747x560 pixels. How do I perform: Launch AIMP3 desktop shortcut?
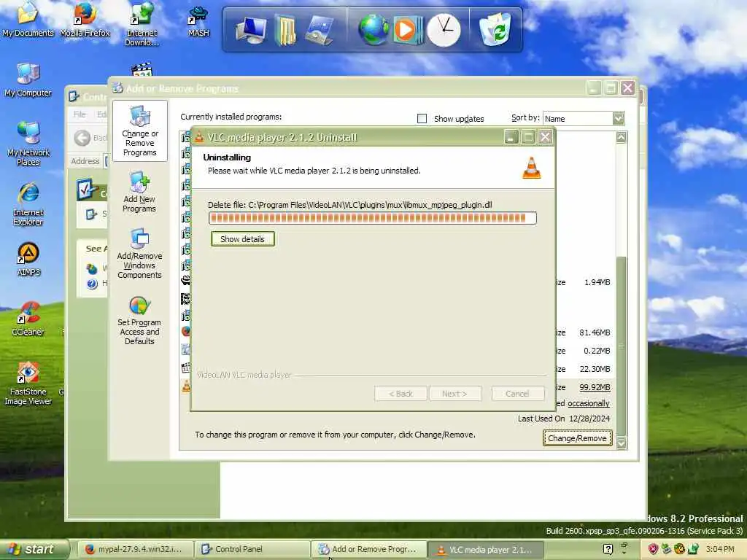[28, 259]
